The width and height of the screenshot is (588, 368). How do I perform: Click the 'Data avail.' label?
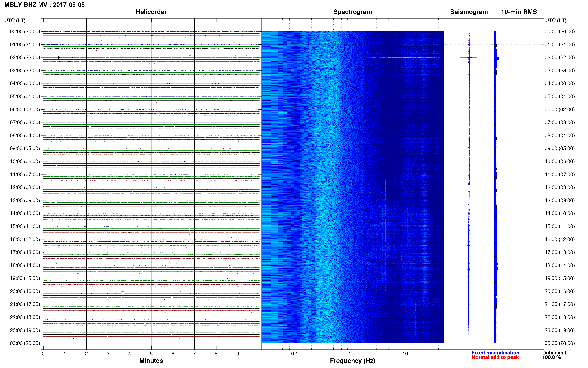[x=555, y=353]
